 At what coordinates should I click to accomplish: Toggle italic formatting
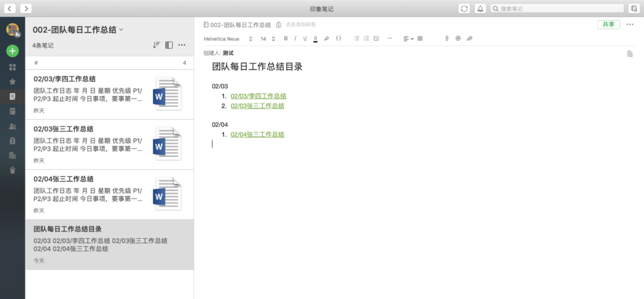[x=295, y=38]
